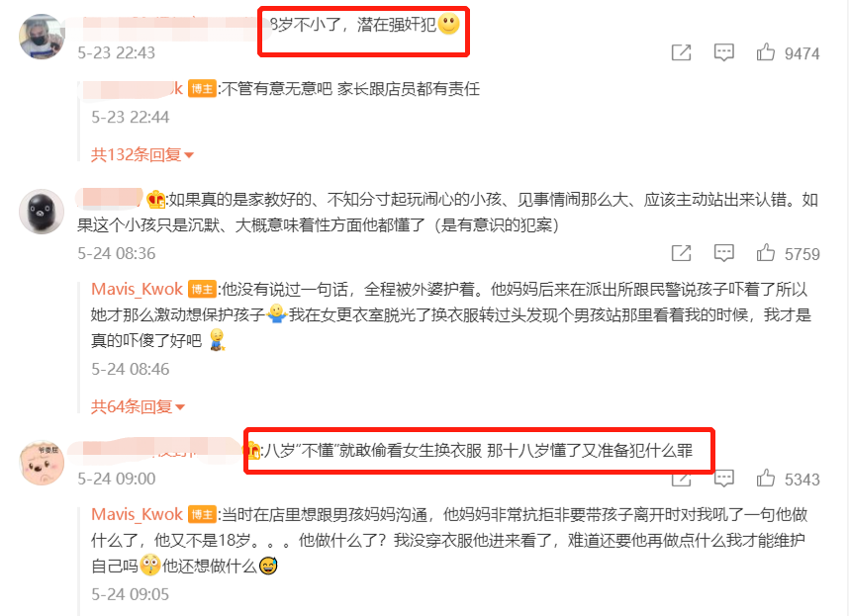Reply to the 5-23 22:43 comment
This screenshot has width=849, height=616.
[x=724, y=52]
